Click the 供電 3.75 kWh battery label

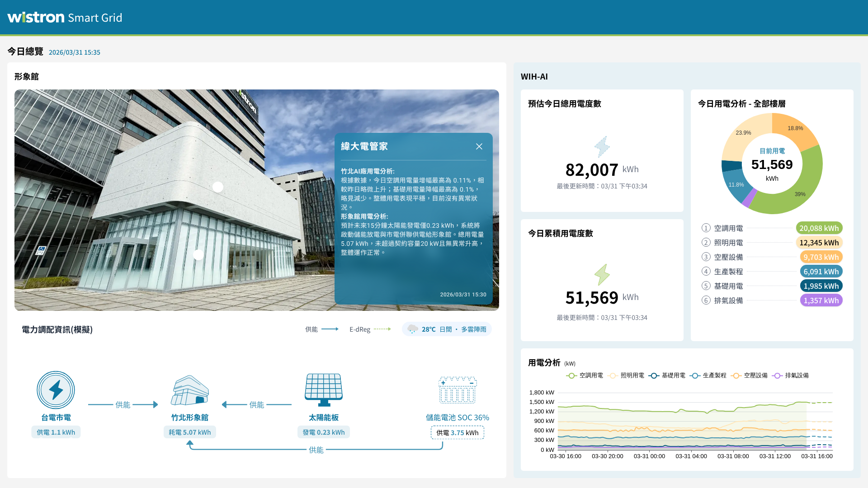[x=457, y=432]
